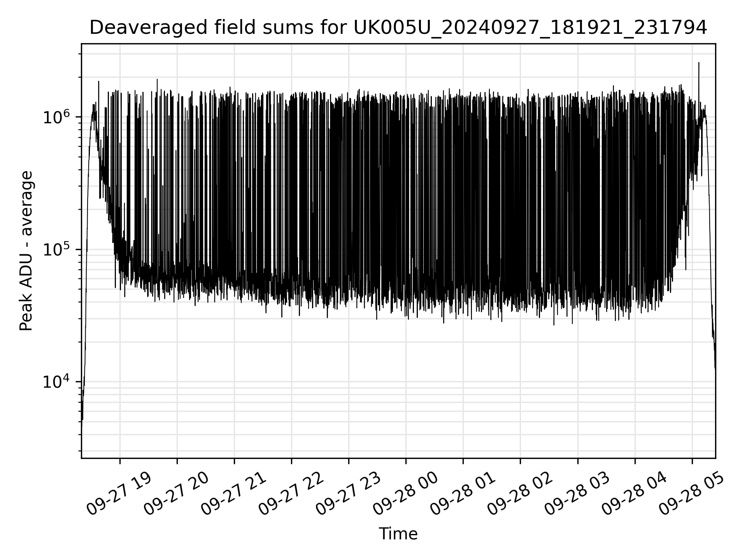This screenshot has height=560, width=747.
Task: Select x-axis tick label '09-27 21'
Action: pos(233,493)
